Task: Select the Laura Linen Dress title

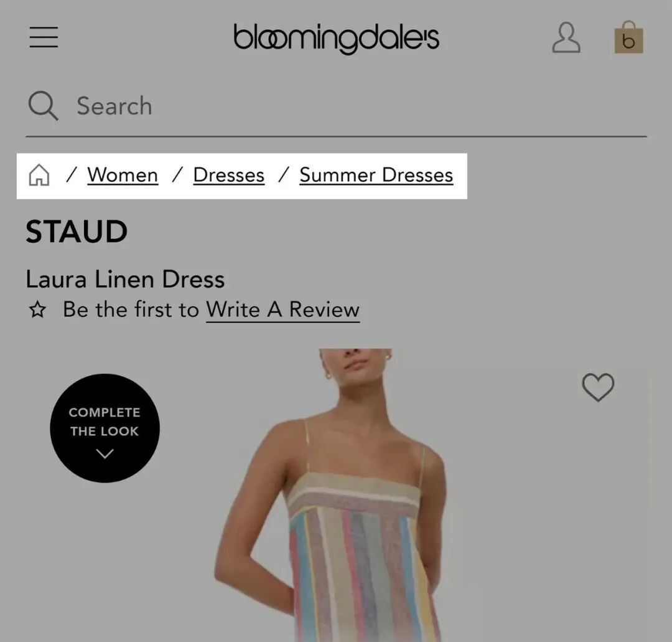Action: click(125, 279)
